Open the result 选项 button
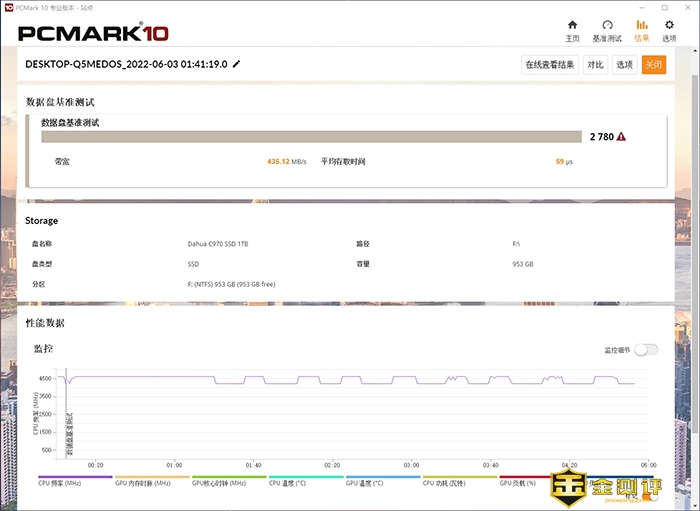700x511 pixels. point(624,64)
